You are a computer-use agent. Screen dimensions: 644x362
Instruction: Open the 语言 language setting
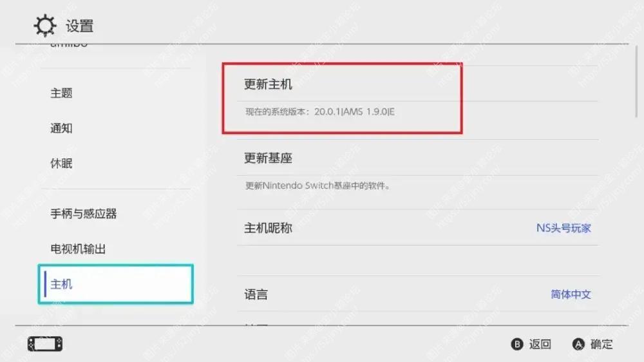pos(417,294)
